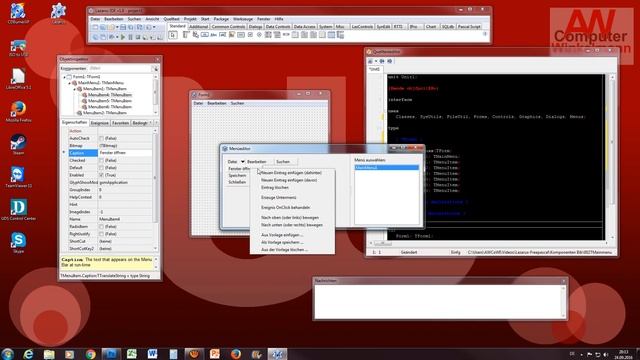Image resolution: width=640 pixels, height=360 pixels.
Task: Pick the TEdit component in the palette
Action: point(222,35)
